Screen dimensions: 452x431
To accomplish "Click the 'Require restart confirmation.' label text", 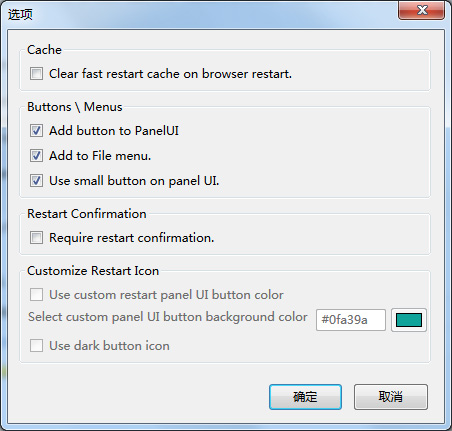I will 132,238.
